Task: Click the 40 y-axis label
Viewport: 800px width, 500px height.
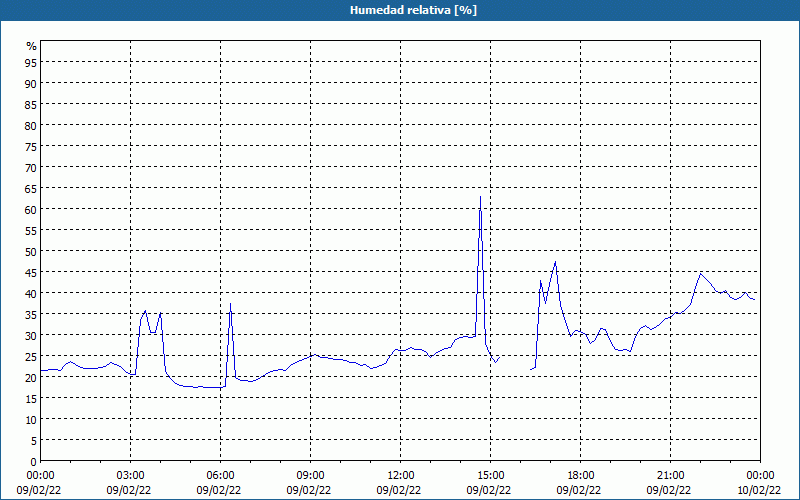Action: pyautogui.click(x=31, y=293)
